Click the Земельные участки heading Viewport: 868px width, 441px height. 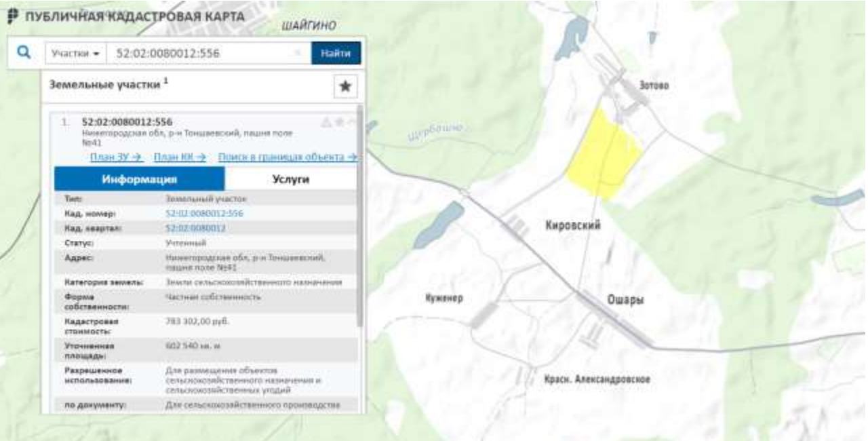coord(106,85)
